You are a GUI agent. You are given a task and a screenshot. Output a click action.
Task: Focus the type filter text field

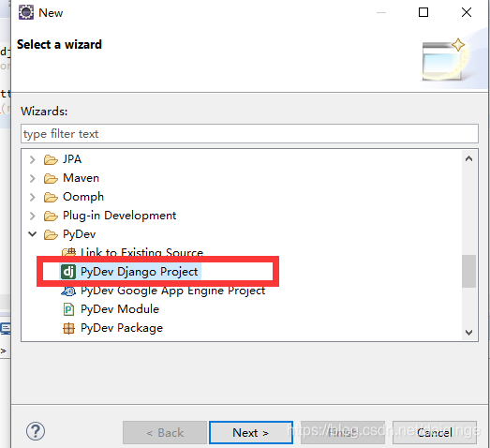(249, 134)
